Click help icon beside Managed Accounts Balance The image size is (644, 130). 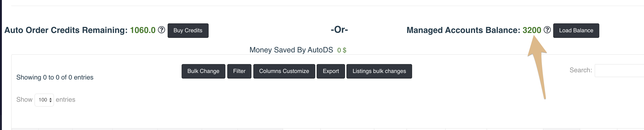coord(547,30)
